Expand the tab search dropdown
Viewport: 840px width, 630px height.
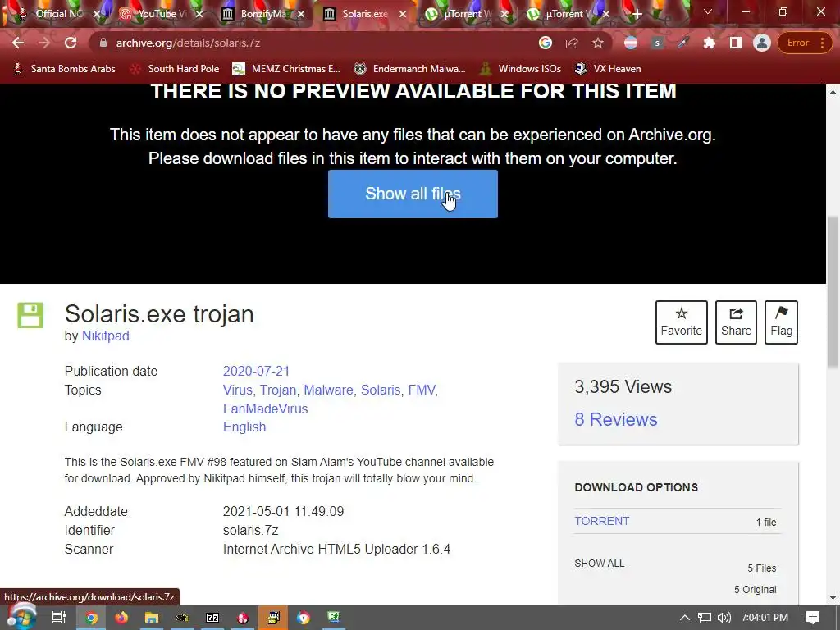[x=708, y=11]
